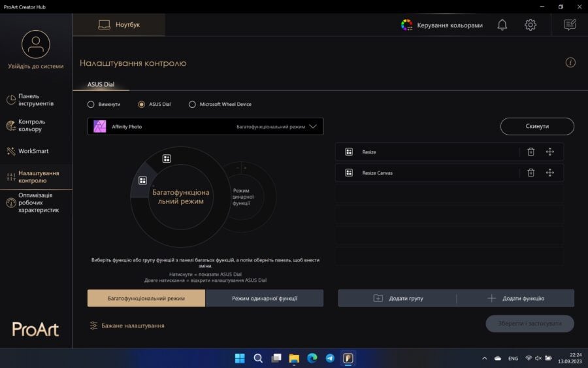The width and height of the screenshot is (588, 368).
Task: Open Task View in the taskbar
Action: coord(276,358)
